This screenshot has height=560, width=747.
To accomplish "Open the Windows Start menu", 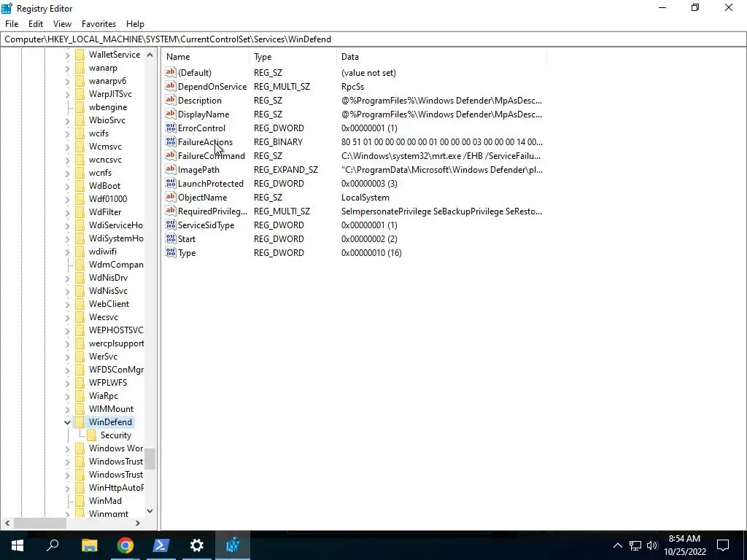I will [x=18, y=545].
